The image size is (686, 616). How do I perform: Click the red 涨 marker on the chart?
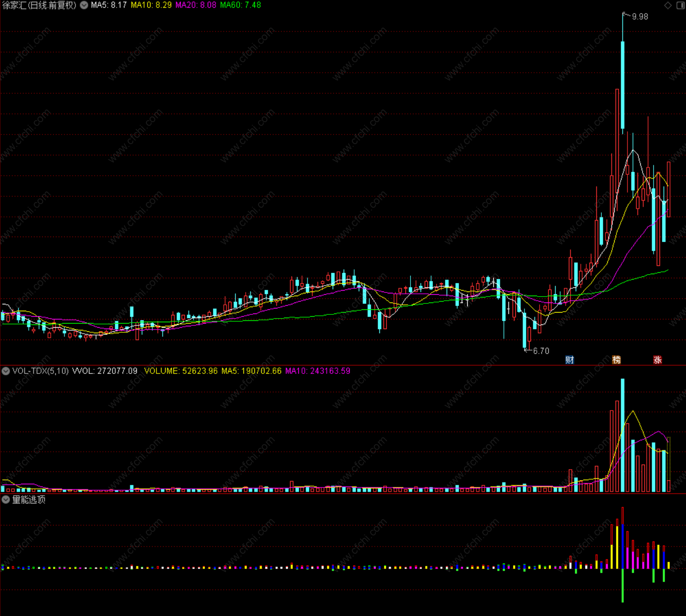coord(657,360)
